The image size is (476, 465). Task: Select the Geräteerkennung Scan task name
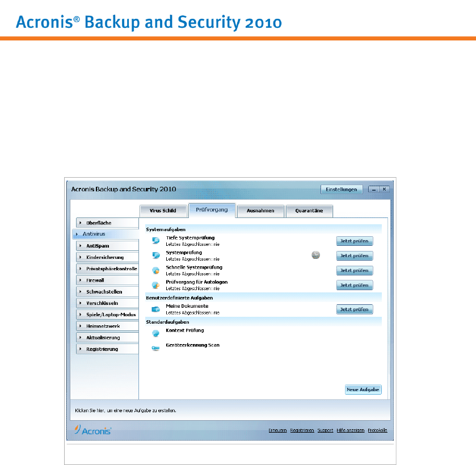tap(192, 345)
